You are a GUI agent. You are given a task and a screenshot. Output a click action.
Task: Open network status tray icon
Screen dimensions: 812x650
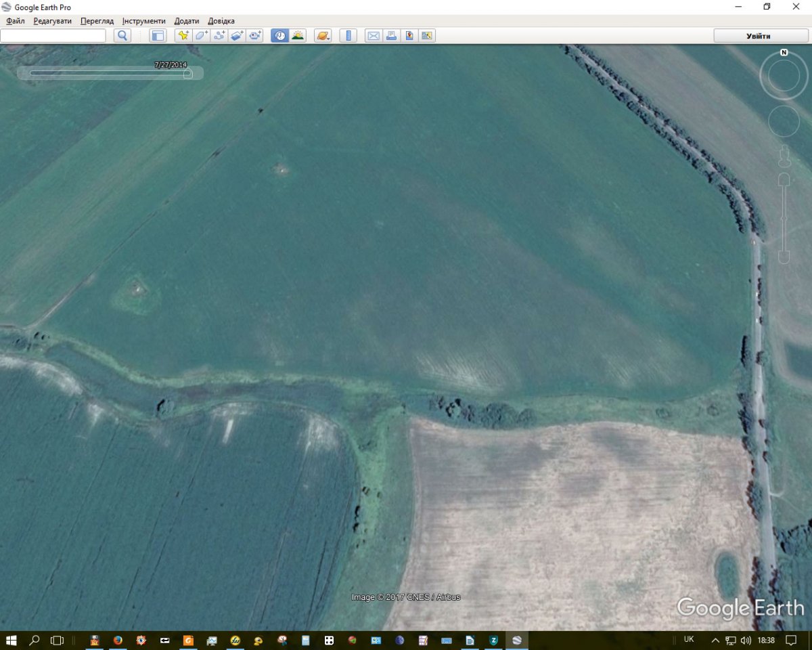click(731, 640)
